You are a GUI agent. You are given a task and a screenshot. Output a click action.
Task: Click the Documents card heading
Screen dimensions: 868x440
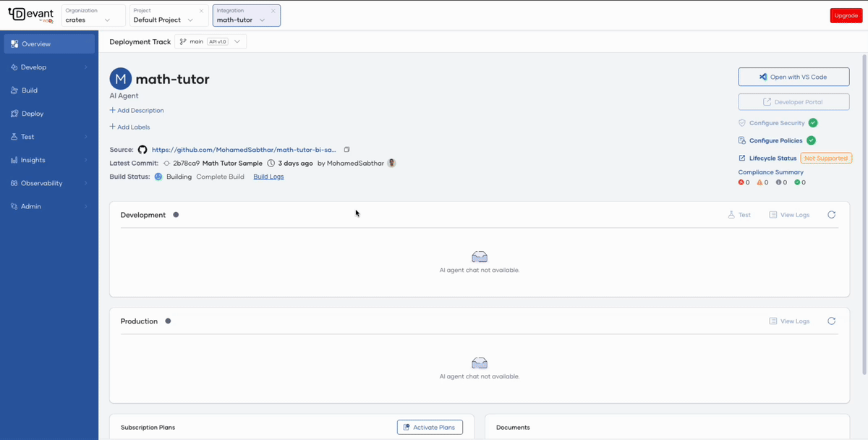[513, 428]
